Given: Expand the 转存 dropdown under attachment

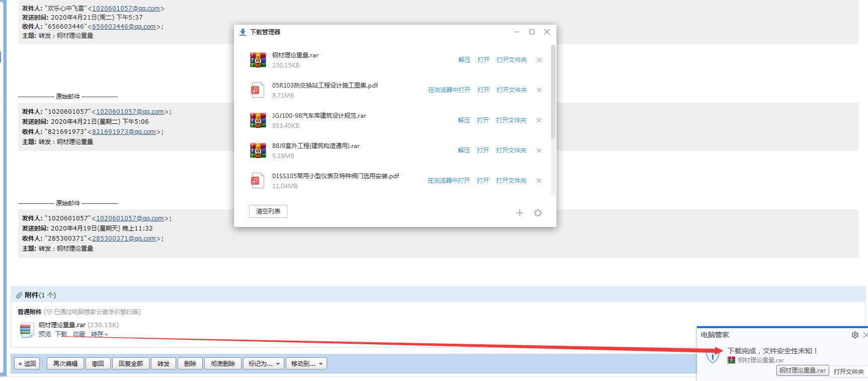Looking at the screenshot, I should click(99, 334).
